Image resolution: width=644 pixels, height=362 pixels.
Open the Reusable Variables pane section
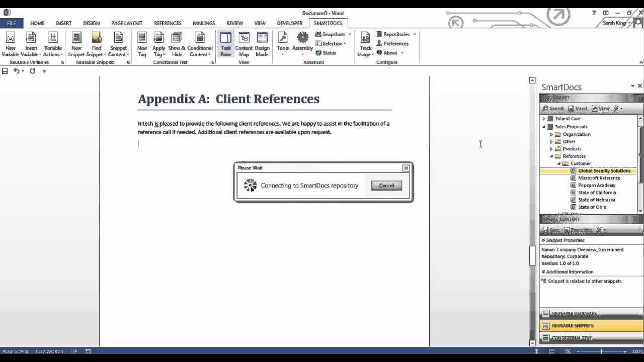tap(591, 313)
